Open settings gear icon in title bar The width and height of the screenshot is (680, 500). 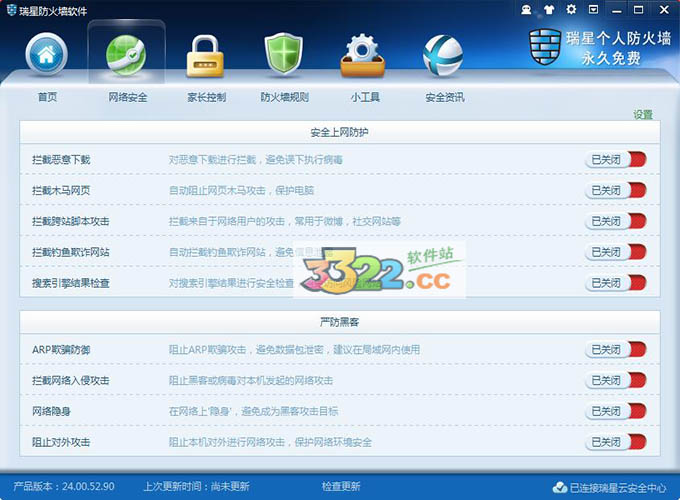[571, 9]
